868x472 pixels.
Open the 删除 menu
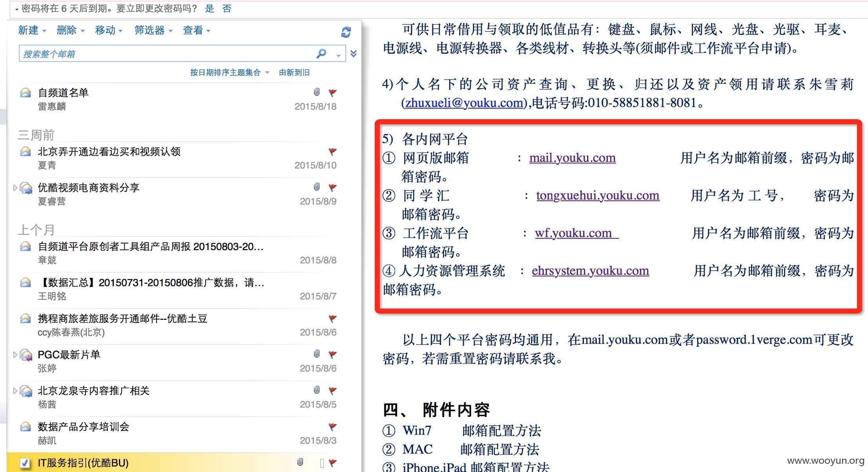[71, 30]
